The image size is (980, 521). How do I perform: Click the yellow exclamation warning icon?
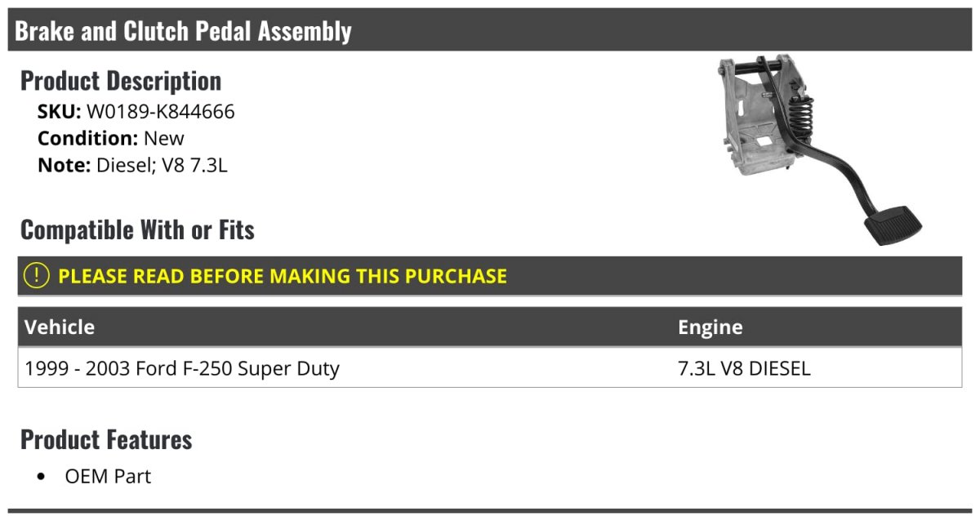(36, 275)
